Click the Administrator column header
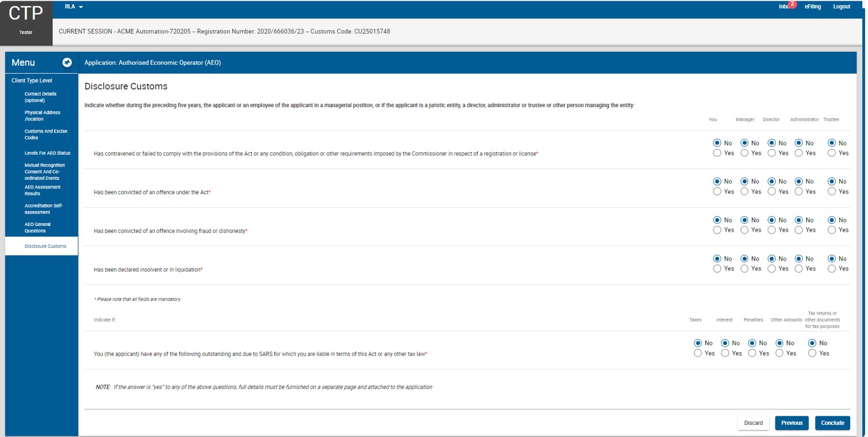This screenshot has width=868, height=437. [x=804, y=119]
